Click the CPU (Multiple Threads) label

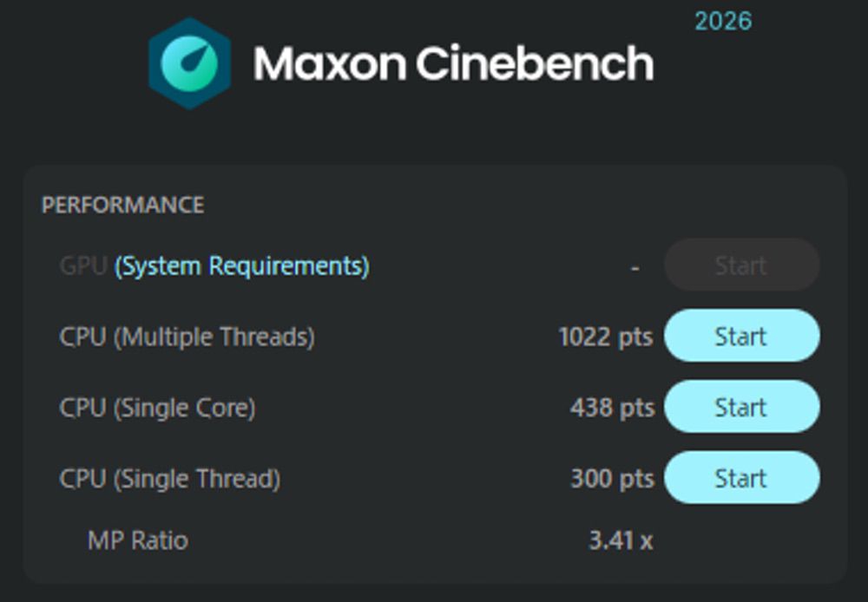click(187, 337)
